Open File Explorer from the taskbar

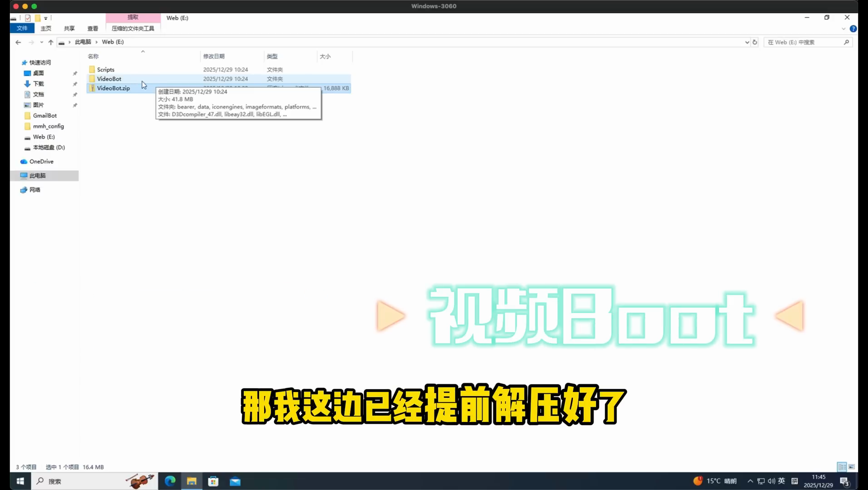(x=192, y=481)
